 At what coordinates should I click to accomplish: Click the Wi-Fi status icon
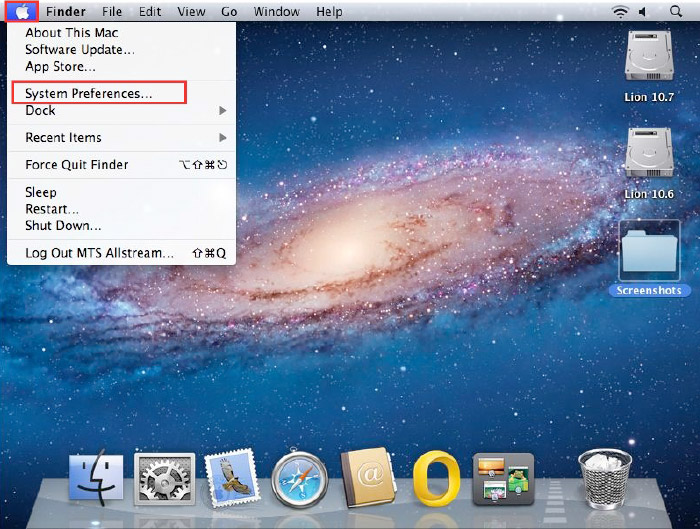tap(620, 12)
